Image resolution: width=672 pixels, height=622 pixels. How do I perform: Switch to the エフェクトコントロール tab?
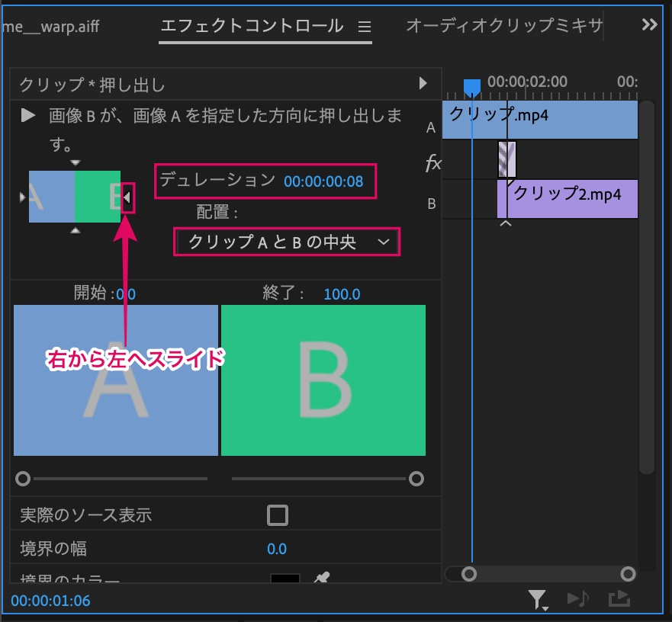coord(252,26)
